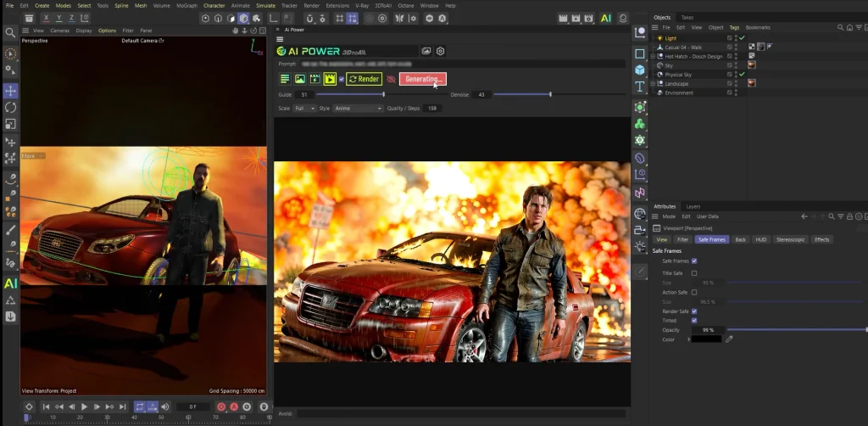This screenshot has height=426, width=868.
Task: Click Attributes back arrow
Action: (804, 216)
